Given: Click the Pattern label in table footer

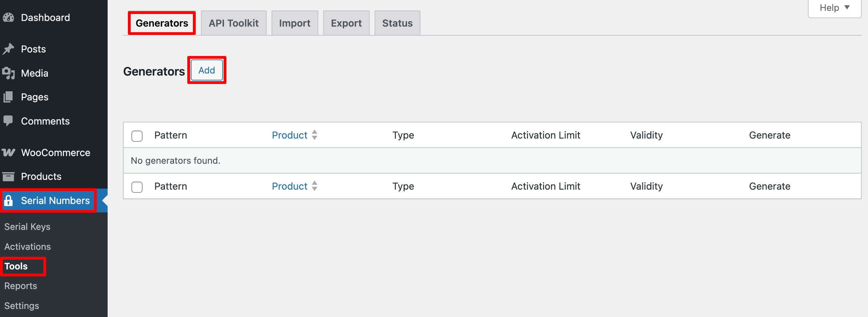Looking at the screenshot, I should [171, 186].
